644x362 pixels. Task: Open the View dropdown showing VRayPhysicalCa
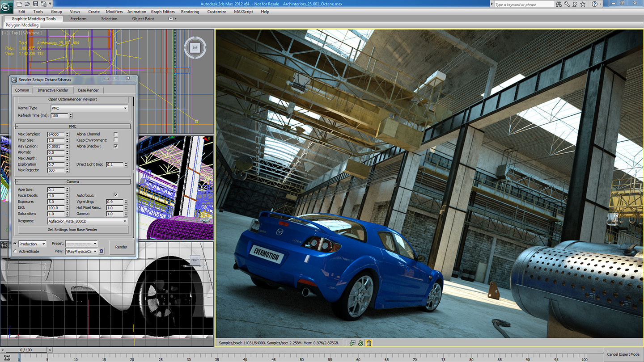[x=81, y=251]
